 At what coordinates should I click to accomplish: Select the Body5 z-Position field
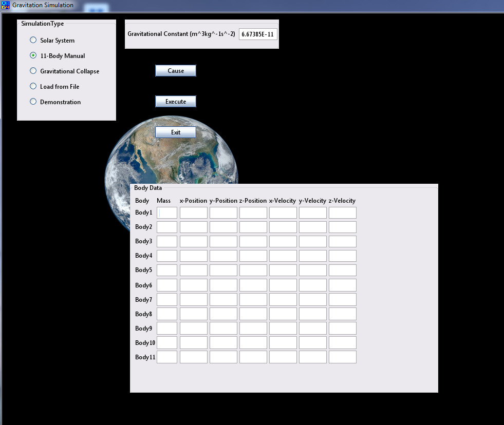point(253,271)
